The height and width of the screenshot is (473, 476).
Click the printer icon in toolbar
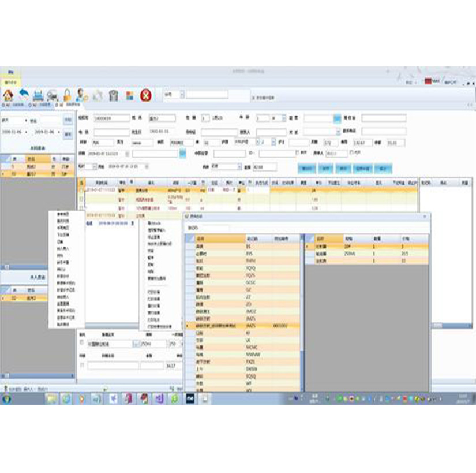(38, 95)
